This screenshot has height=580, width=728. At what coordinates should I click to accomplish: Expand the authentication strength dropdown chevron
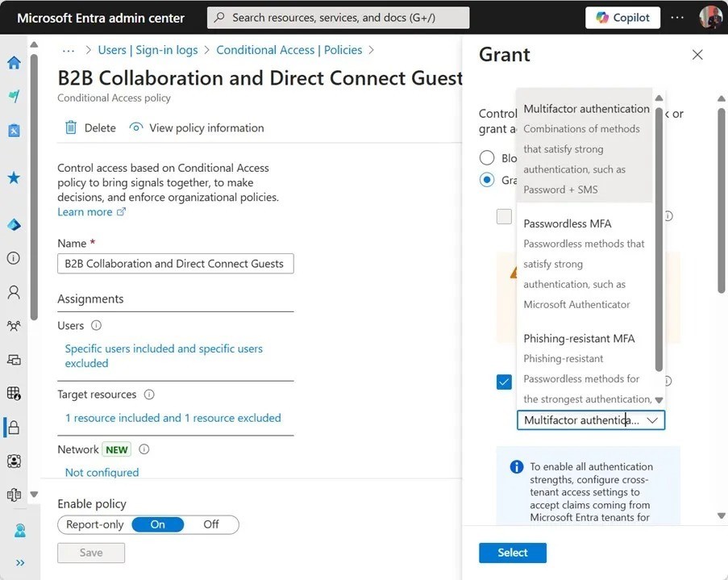[x=653, y=420]
